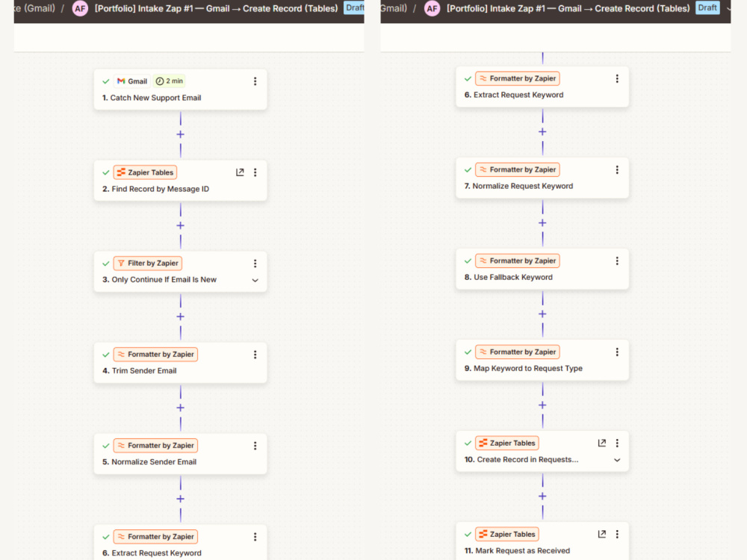Select step title 2. Find Record by Message ID

(156, 189)
